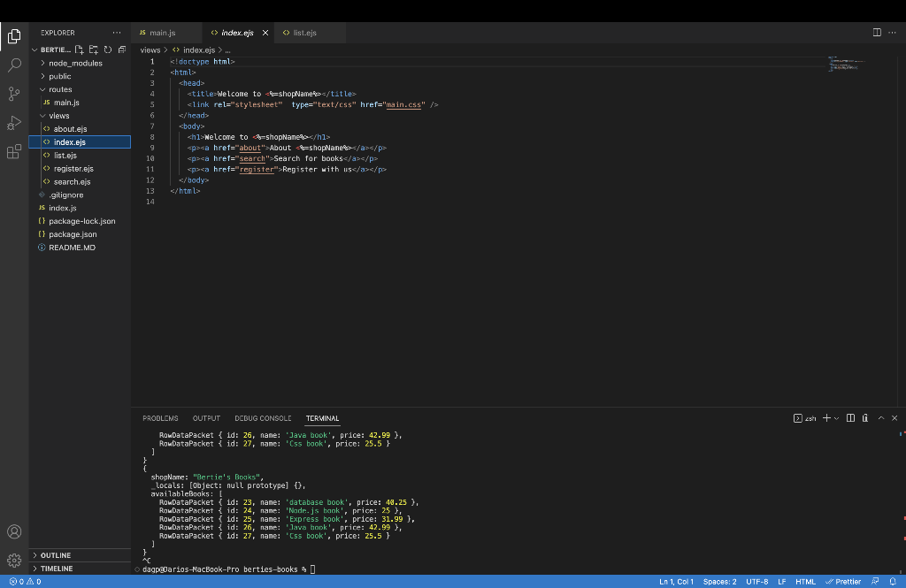The width and height of the screenshot is (906, 588).
Task: Expand the OUTLINE section
Action: [55, 555]
